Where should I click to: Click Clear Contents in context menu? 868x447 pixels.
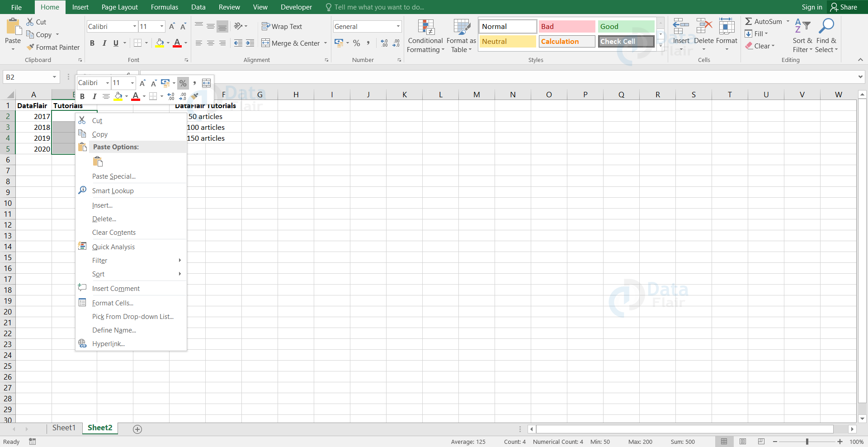(131, 233)
